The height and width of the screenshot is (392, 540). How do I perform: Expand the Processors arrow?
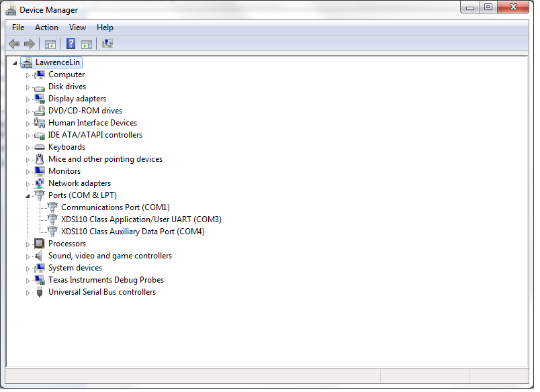(28, 245)
